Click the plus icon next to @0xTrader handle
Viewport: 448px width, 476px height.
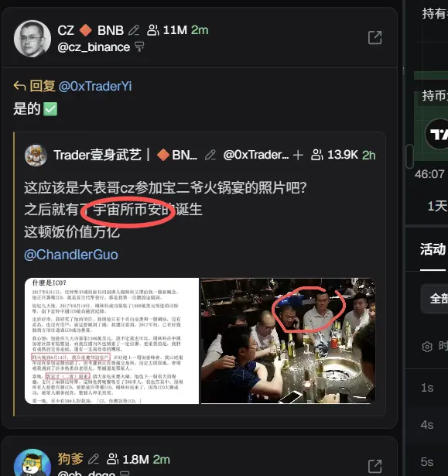tap(298, 155)
